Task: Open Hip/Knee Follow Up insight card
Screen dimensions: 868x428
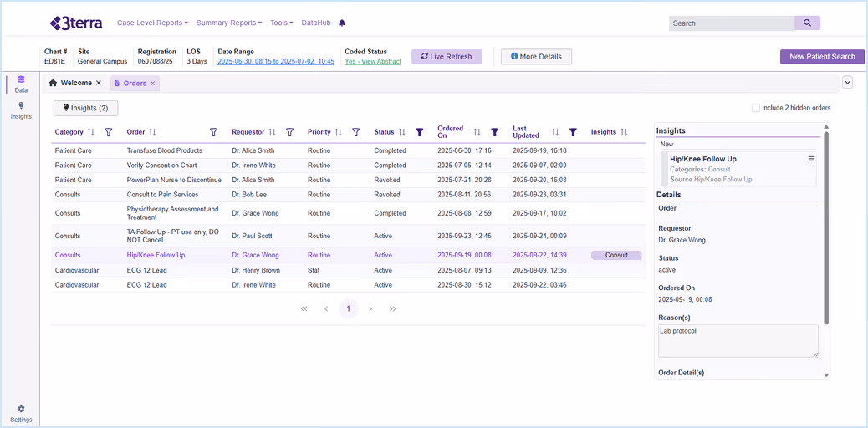Action: click(738, 169)
